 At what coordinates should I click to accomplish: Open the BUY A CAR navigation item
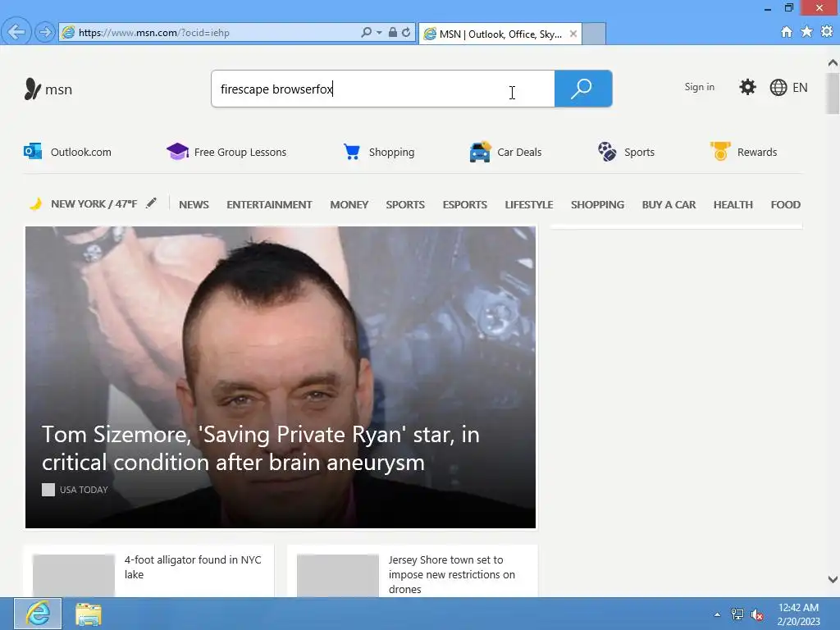[x=669, y=204]
